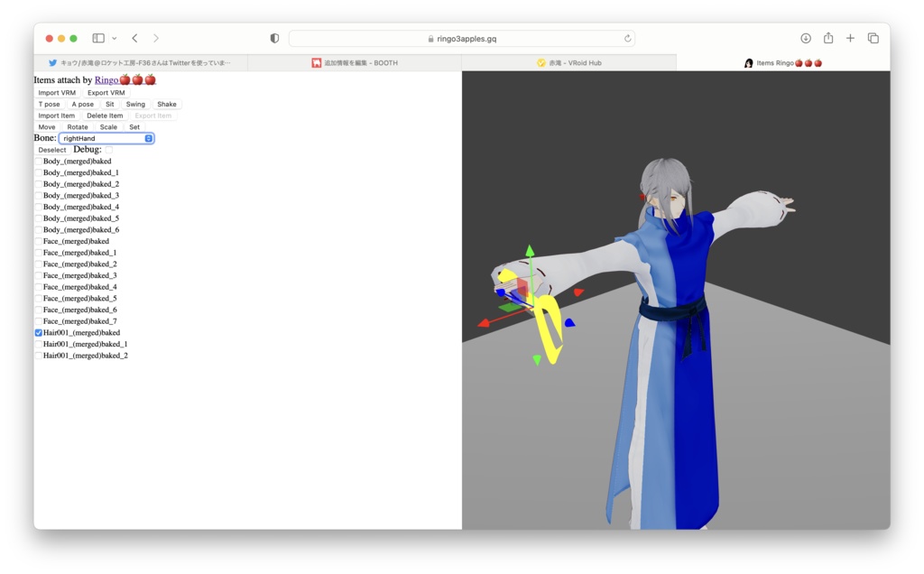Screen dimensions: 924x574
Task: Click the Deselect button
Action: tap(51, 150)
